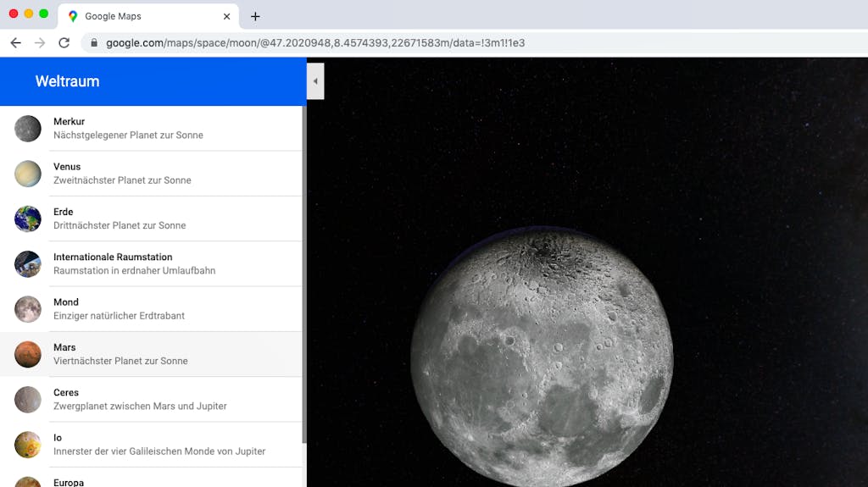Select Ceres dwarf planet entry
Image resolution: width=868 pixels, height=487 pixels.
[151, 400]
